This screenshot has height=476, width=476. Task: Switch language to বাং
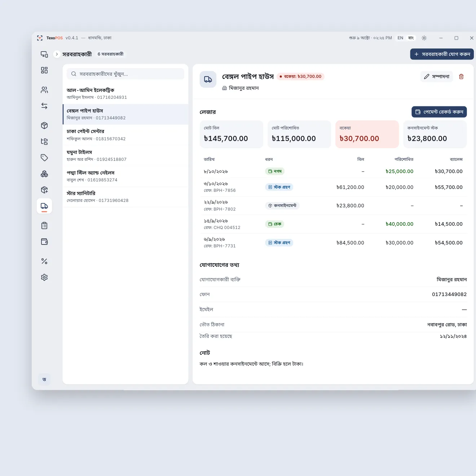[411, 38]
